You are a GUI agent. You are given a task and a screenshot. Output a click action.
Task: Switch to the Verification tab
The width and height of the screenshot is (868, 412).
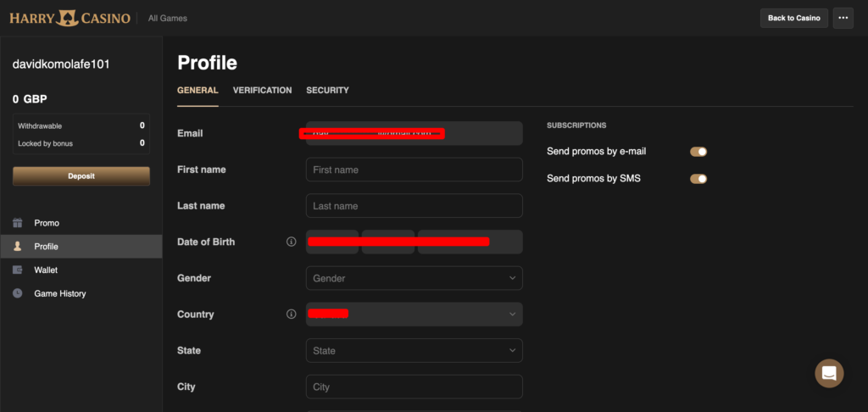coord(263,90)
